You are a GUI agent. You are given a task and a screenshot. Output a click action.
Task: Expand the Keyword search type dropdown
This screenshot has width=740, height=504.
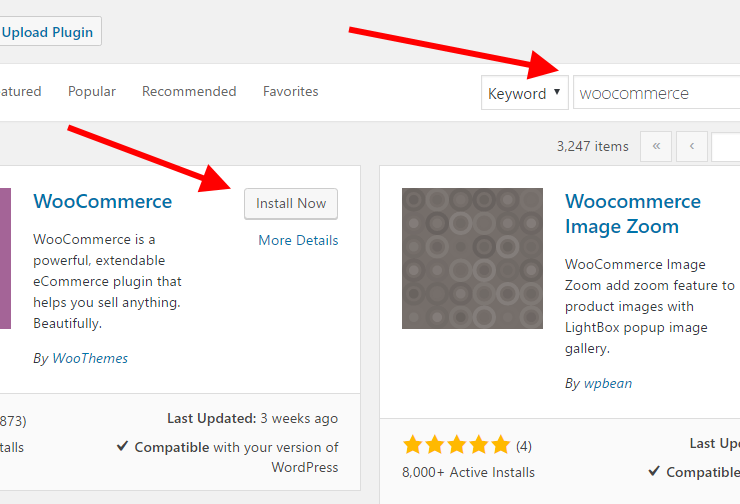pos(524,93)
